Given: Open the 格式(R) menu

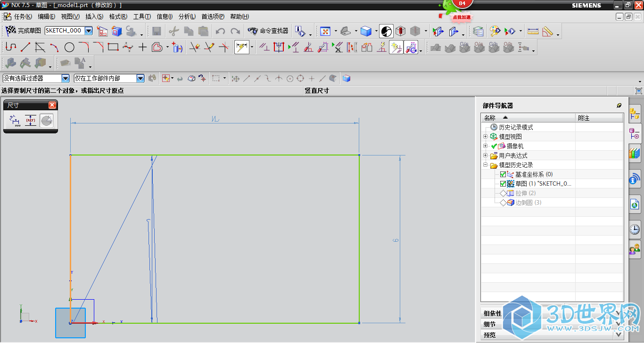Looking at the screenshot, I should [118, 16].
